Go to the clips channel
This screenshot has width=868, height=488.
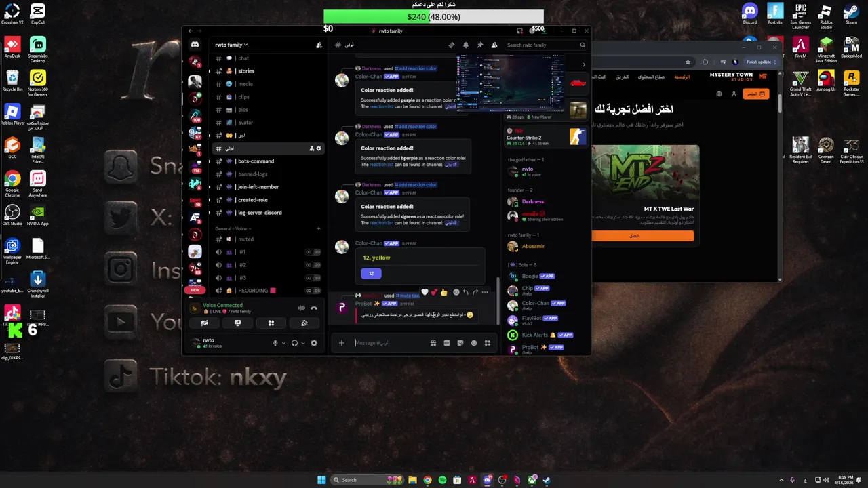[267, 97]
